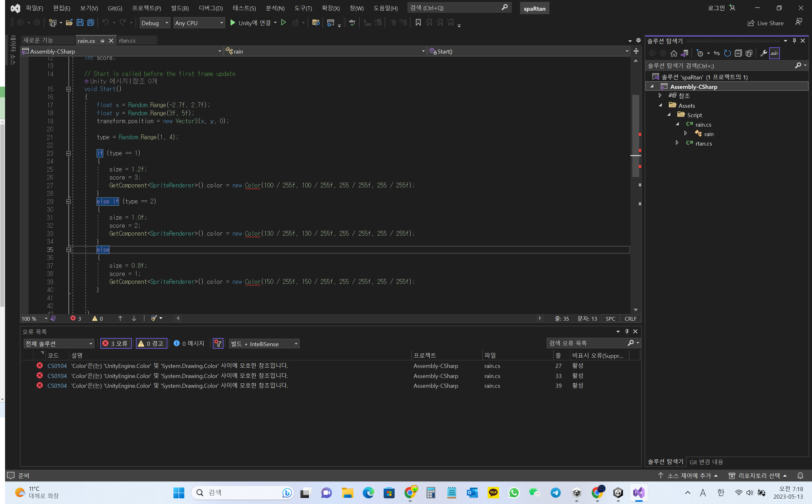Toggle Preview Selected Items in Solution Explorer

point(774,53)
